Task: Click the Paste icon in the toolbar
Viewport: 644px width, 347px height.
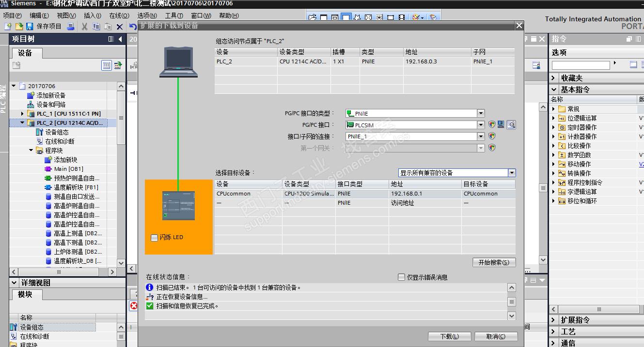Action: point(108,27)
